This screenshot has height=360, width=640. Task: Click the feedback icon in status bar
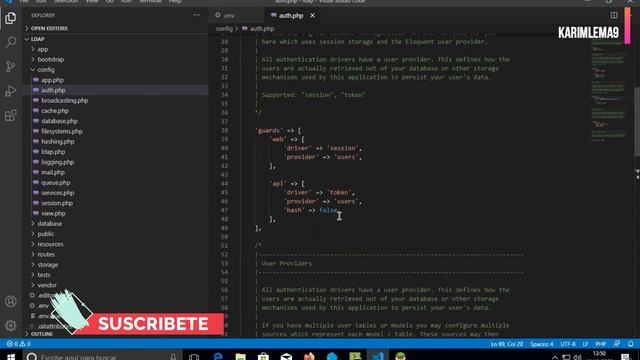coord(617,344)
